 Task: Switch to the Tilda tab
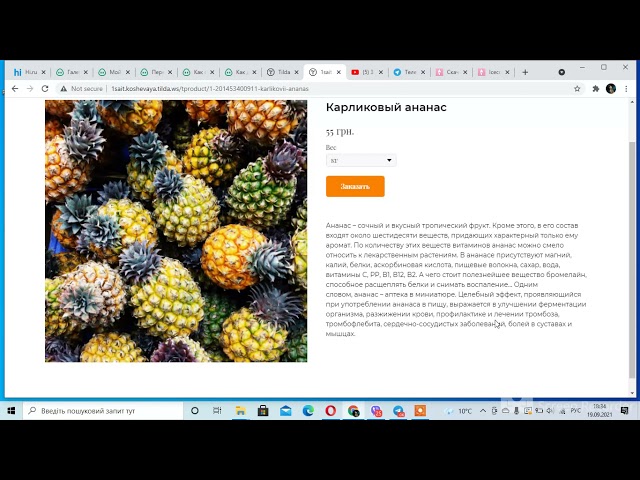(x=281, y=72)
